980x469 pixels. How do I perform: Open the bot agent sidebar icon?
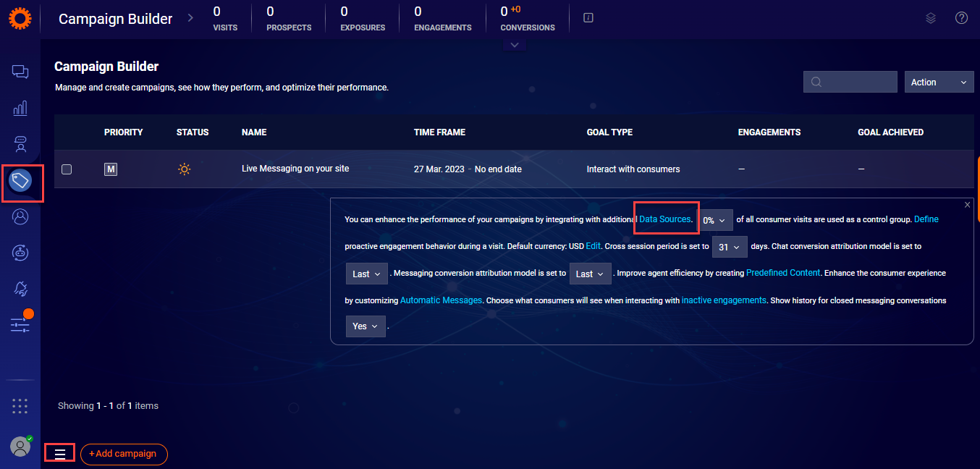point(20,145)
